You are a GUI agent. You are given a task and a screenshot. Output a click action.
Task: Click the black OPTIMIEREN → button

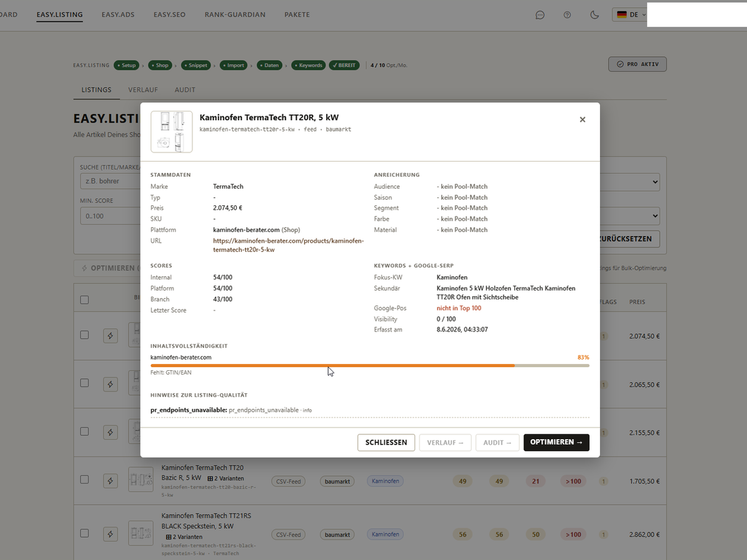tap(557, 442)
